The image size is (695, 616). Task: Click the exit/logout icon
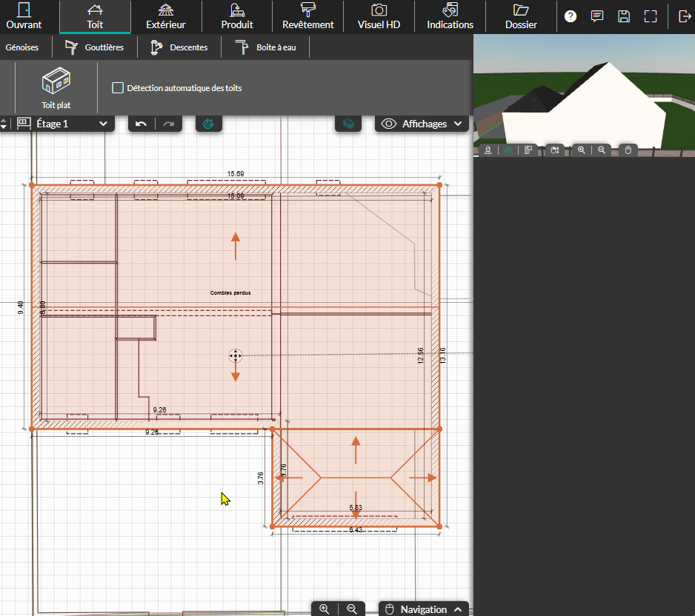[684, 16]
